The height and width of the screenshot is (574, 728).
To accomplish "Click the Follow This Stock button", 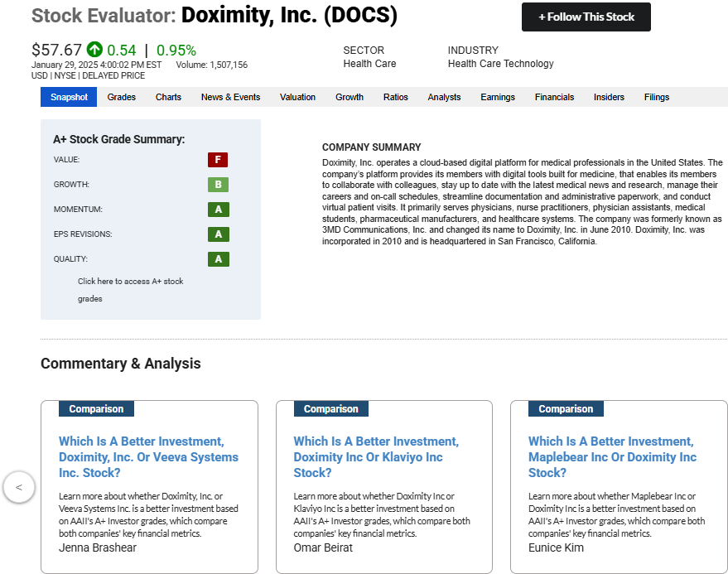I will 586,17.
